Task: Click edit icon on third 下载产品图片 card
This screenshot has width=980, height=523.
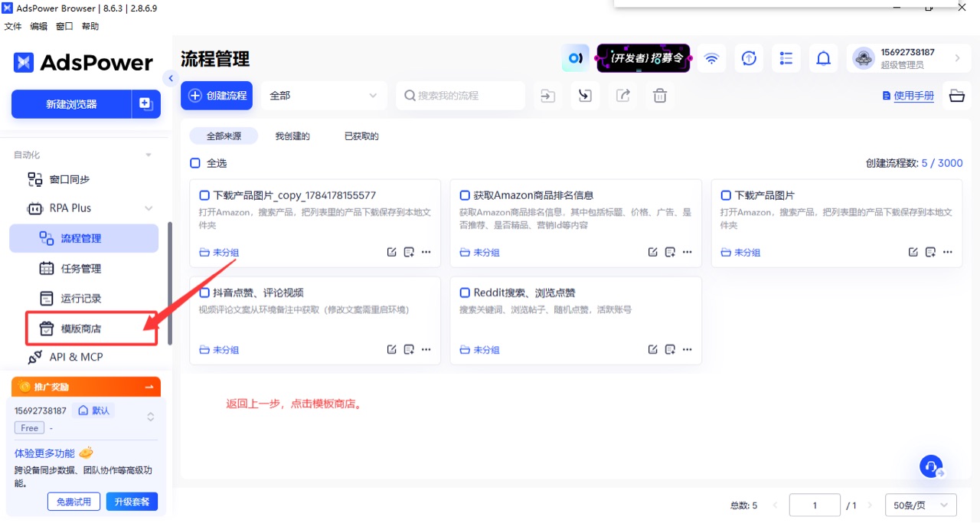Action: coord(913,252)
